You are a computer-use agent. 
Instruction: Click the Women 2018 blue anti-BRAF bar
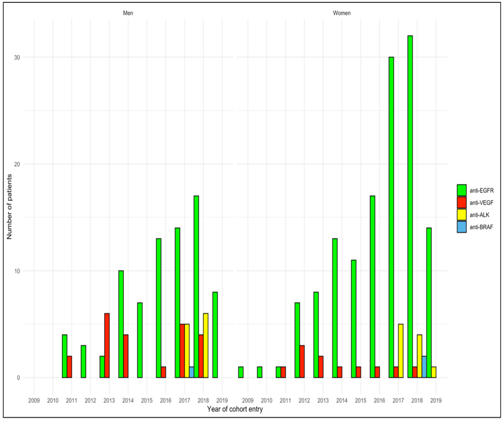[x=424, y=367]
